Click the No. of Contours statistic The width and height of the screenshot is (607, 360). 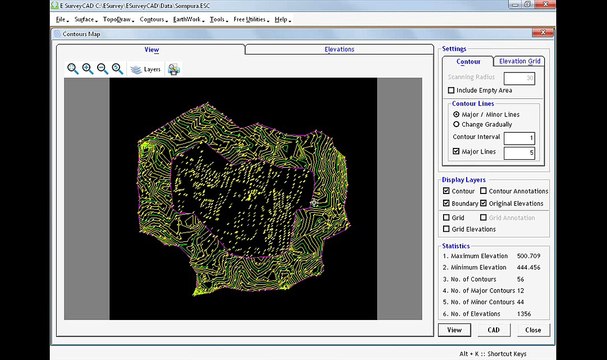coord(483,279)
